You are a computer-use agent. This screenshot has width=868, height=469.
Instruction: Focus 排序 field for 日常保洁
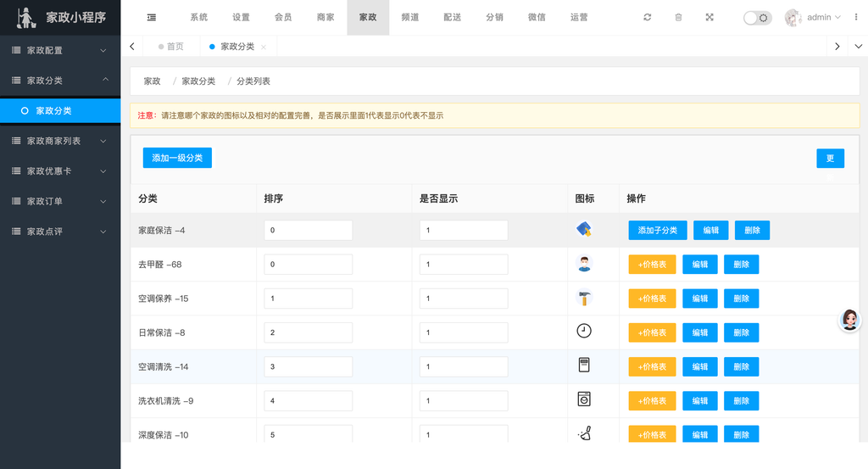point(309,332)
